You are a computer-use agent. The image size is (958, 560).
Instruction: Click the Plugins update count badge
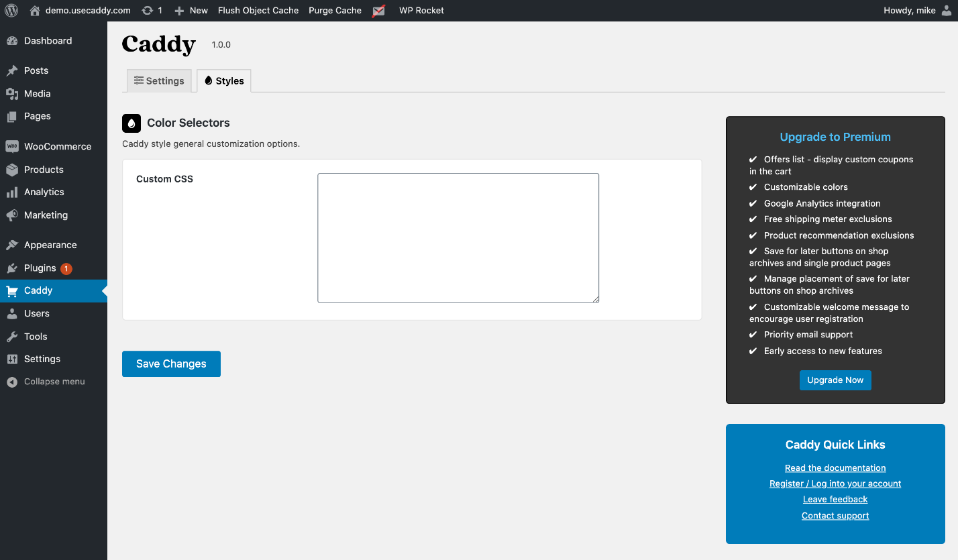tap(66, 269)
